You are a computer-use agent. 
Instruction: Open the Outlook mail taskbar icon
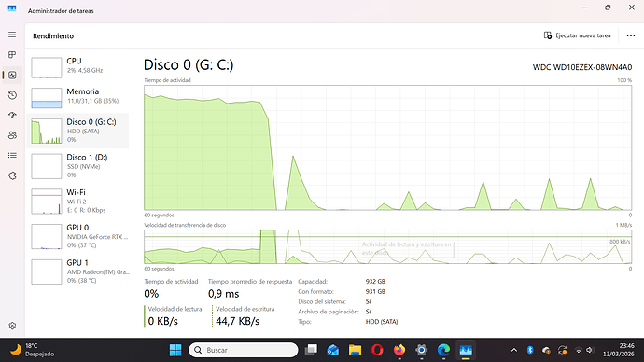point(333,350)
